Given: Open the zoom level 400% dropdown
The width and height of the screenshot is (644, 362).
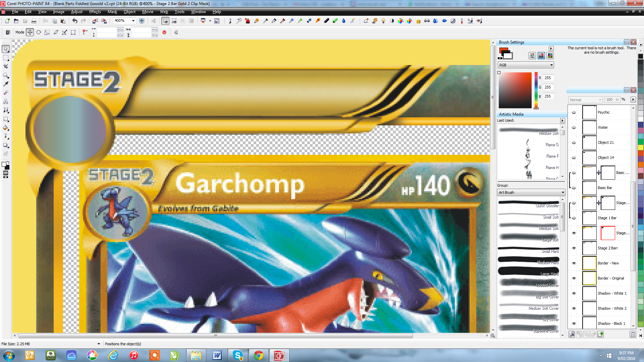Looking at the screenshot, I should click(133, 21).
